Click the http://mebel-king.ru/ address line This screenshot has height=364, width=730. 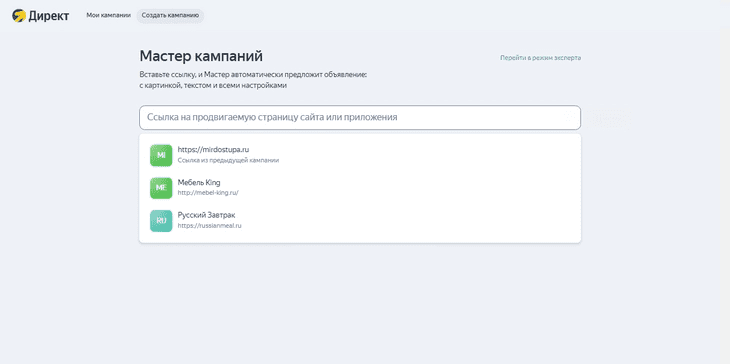208,193
